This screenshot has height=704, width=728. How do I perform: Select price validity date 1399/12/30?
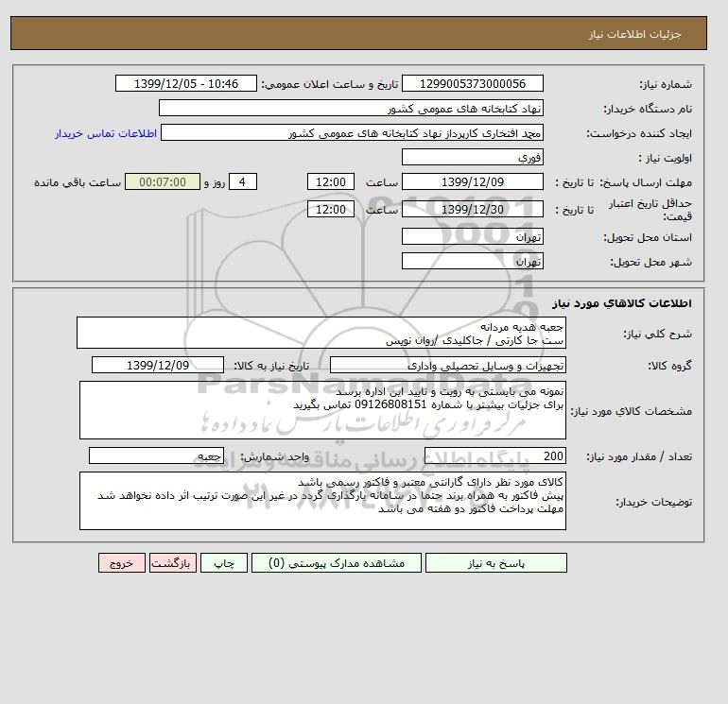[472, 209]
